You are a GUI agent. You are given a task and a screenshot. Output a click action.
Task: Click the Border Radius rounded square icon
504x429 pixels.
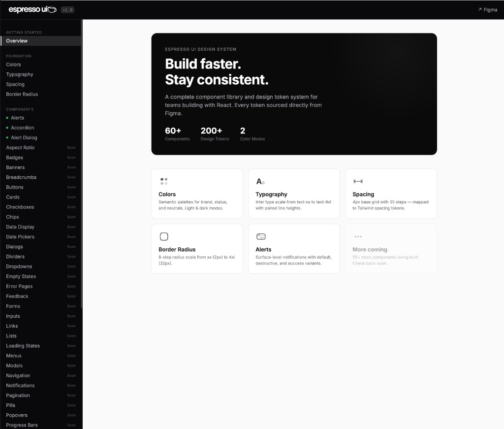click(164, 236)
